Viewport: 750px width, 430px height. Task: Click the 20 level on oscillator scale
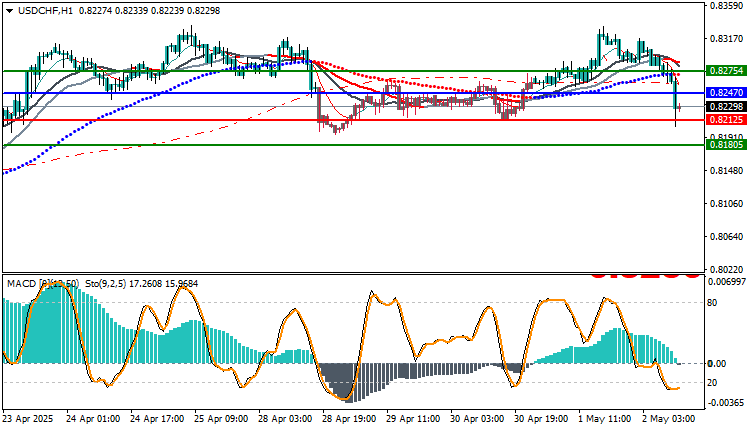[712, 383]
